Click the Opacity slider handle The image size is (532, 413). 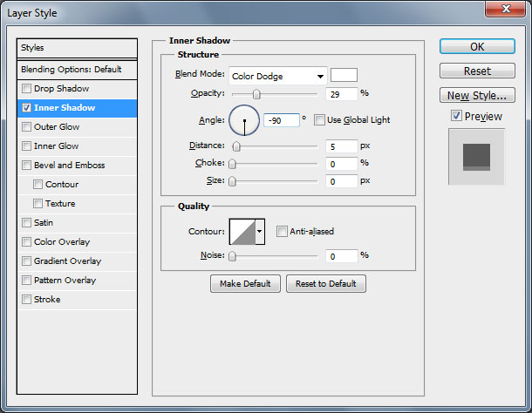pyautogui.click(x=256, y=94)
